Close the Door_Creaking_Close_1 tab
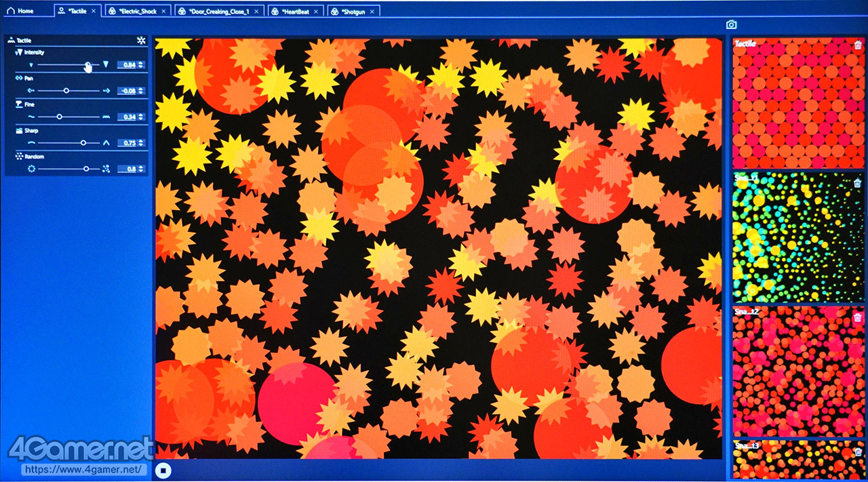This screenshot has height=482, width=868. 256,12
